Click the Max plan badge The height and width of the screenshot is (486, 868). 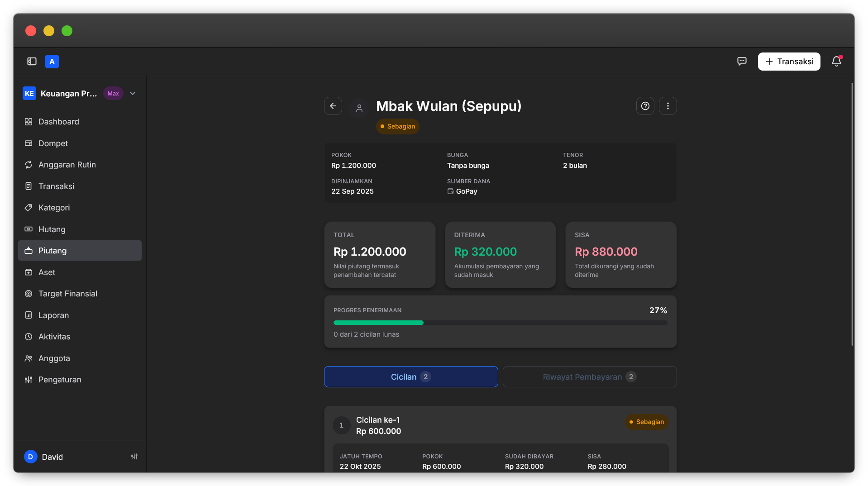point(113,94)
